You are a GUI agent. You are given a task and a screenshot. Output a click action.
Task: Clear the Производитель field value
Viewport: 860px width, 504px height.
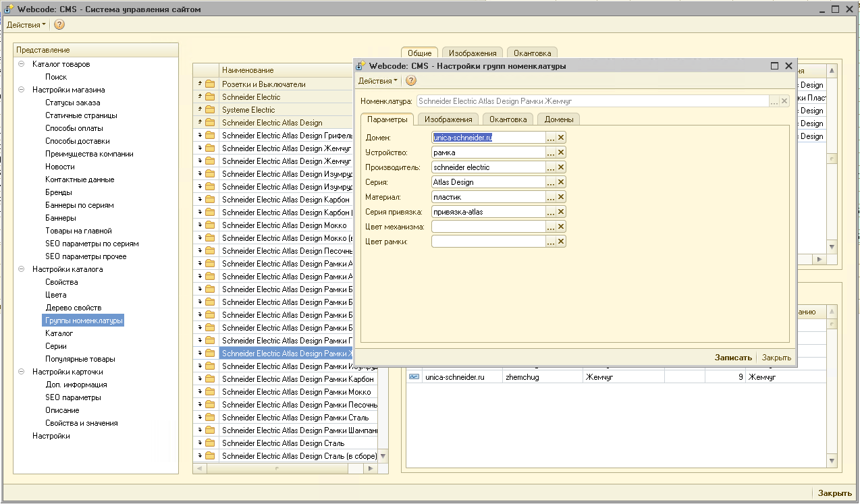tap(561, 167)
